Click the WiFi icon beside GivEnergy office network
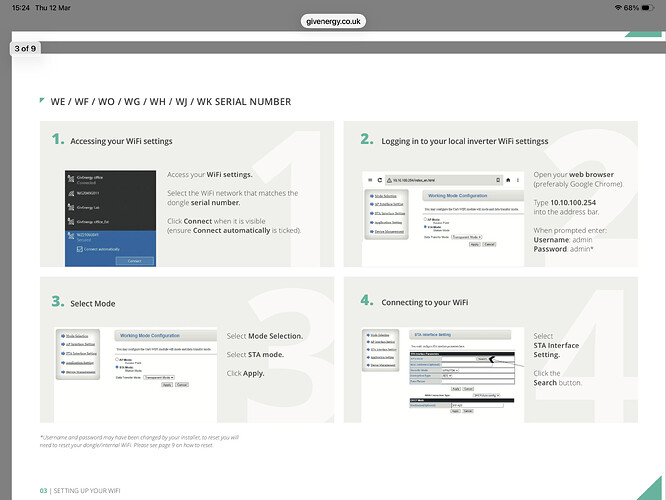The width and height of the screenshot is (666, 500). 71,177
